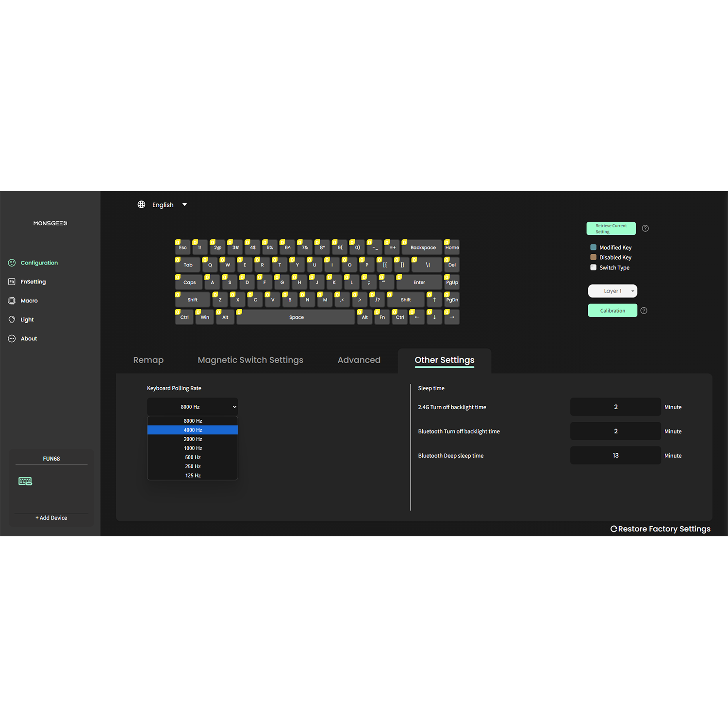Switch to the Advanced tab

359,360
